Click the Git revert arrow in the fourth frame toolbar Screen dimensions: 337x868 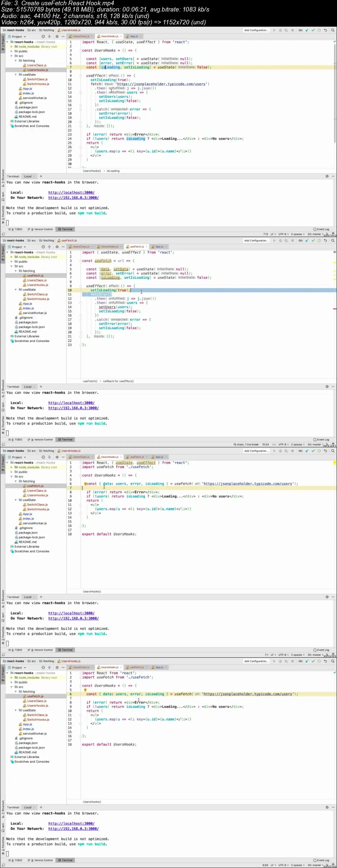pos(325,661)
